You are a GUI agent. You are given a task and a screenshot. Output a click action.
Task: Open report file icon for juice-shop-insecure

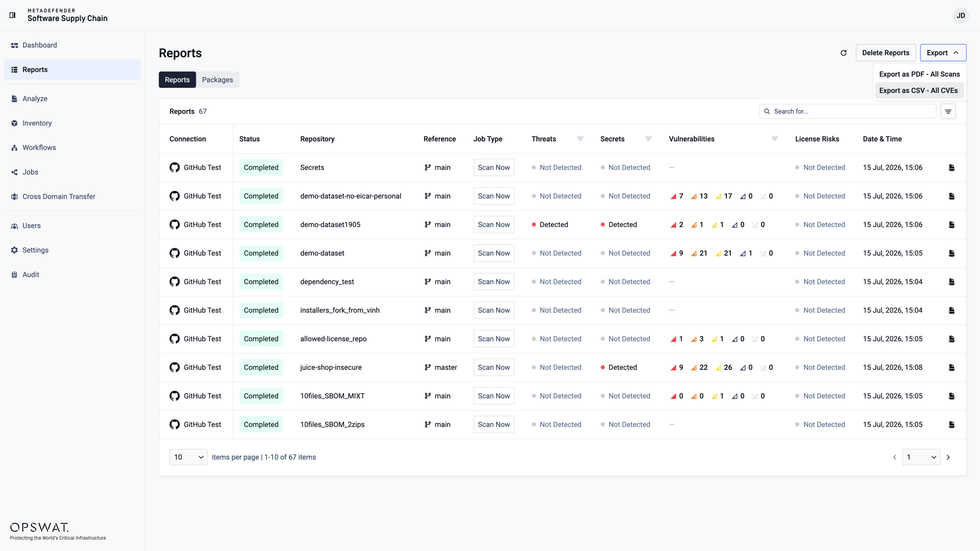coord(951,367)
